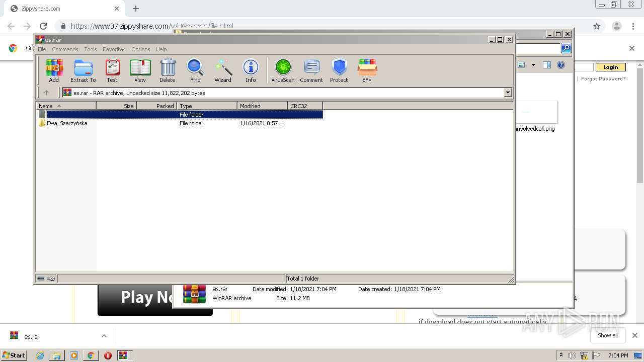
Task: Open the Favorites menu
Action: pos(114,49)
